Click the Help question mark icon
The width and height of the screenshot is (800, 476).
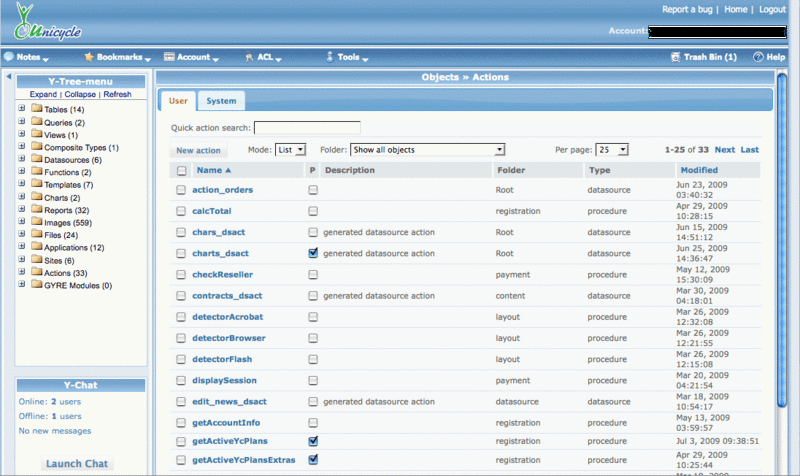click(758, 58)
